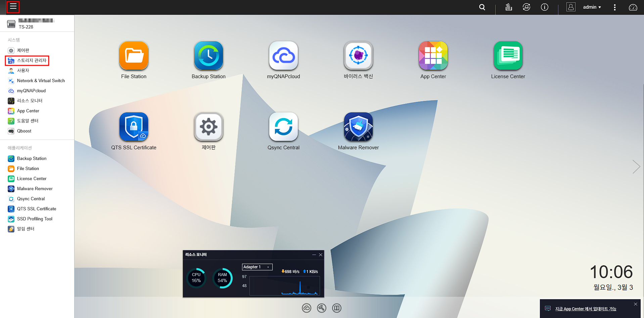Click the 10:06 desktop clock
The height and width of the screenshot is (318, 644).
coord(611,272)
